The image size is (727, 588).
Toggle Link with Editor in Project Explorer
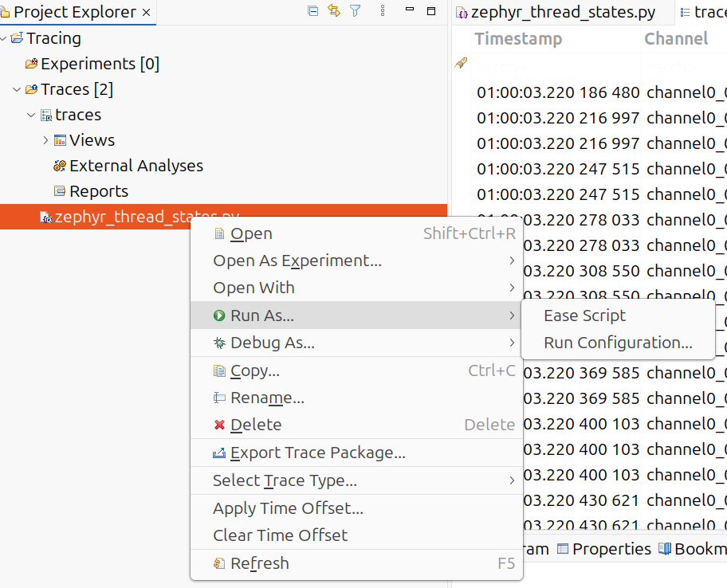coord(334,11)
